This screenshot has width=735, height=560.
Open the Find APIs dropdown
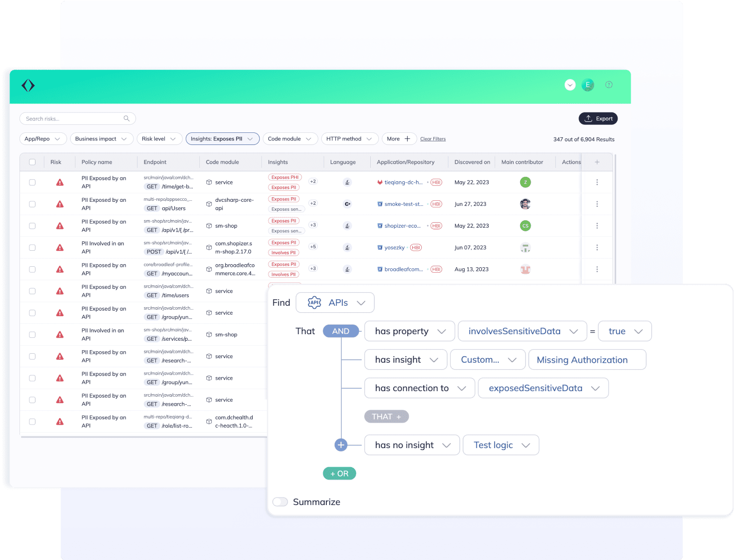click(335, 303)
